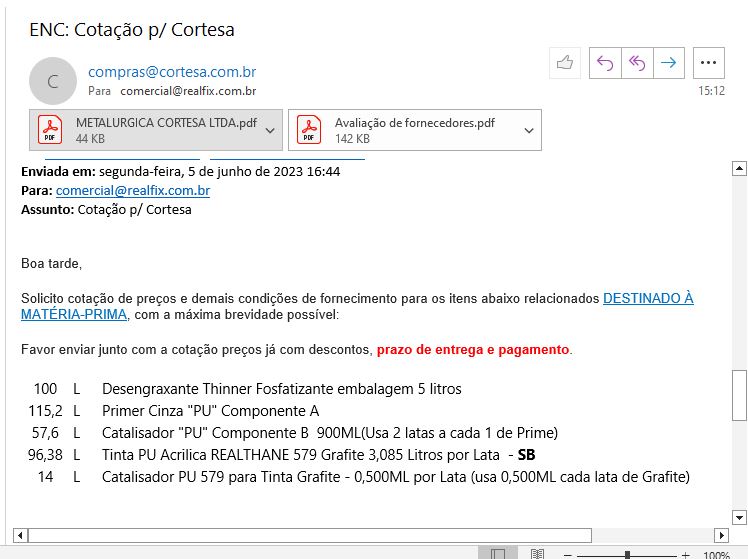Viewport: 748px width, 559px height.
Task: Click the sender address compras@cortesa.com.br
Action: click(x=172, y=71)
